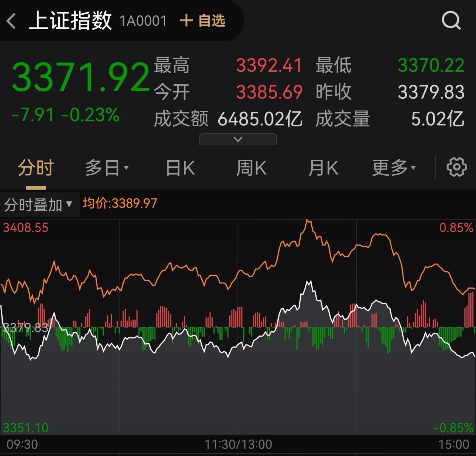
Task: Open the 周K weekly chart
Action: (252, 167)
